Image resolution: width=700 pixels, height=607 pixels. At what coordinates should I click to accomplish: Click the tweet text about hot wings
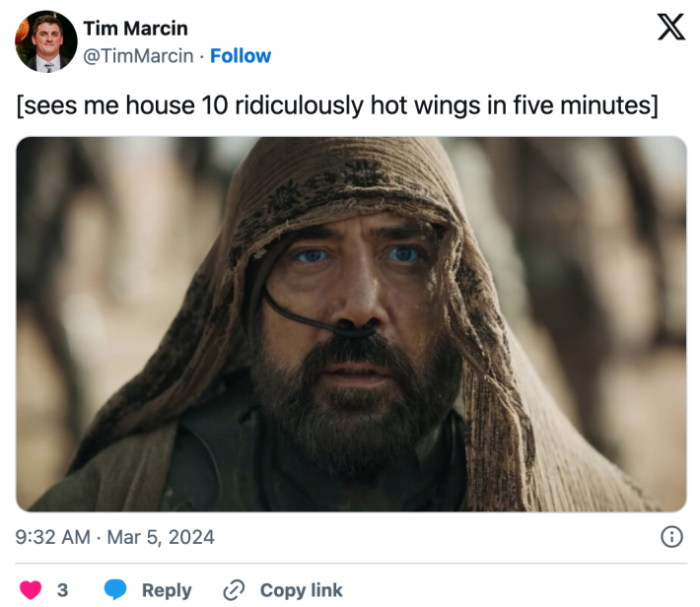336,105
